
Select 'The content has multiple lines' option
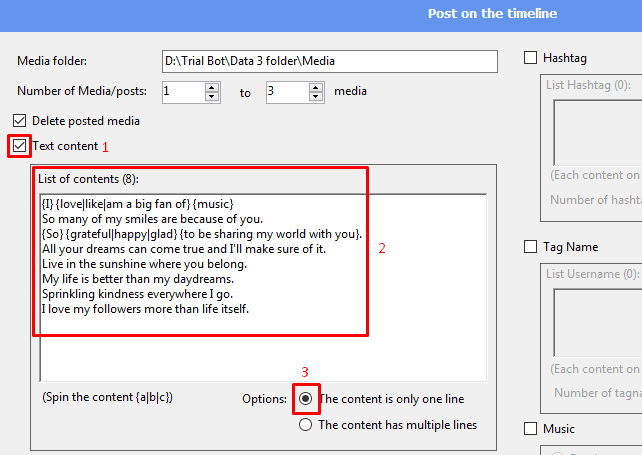[x=306, y=425]
